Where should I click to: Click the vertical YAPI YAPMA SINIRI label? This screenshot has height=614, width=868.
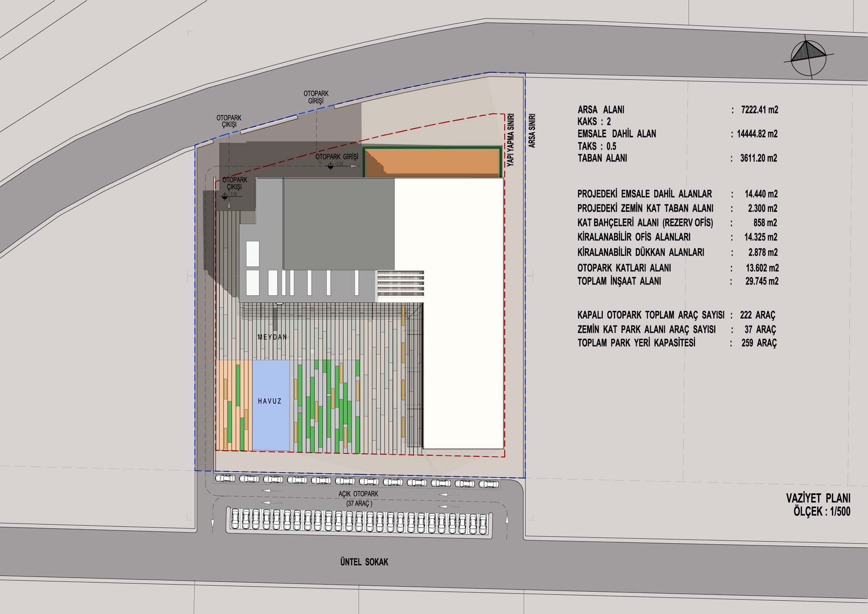[x=510, y=140]
